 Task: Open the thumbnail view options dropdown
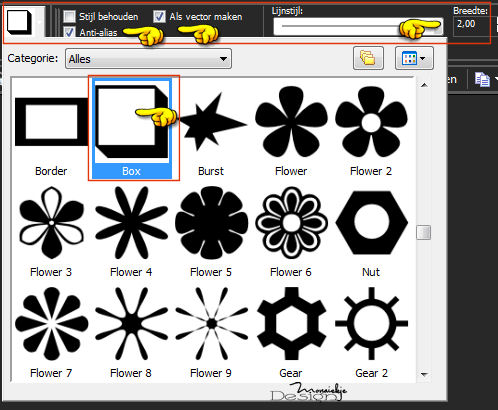coord(414,58)
